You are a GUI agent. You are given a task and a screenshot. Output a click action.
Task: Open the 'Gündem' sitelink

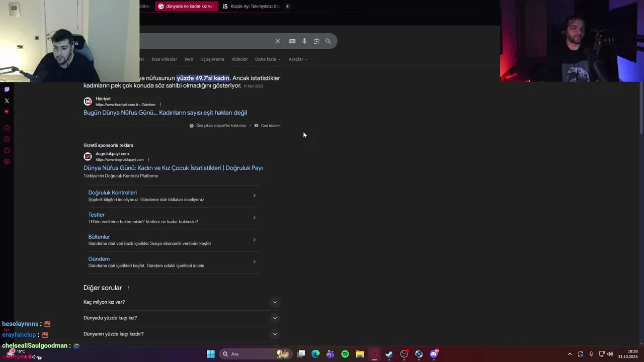99,259
